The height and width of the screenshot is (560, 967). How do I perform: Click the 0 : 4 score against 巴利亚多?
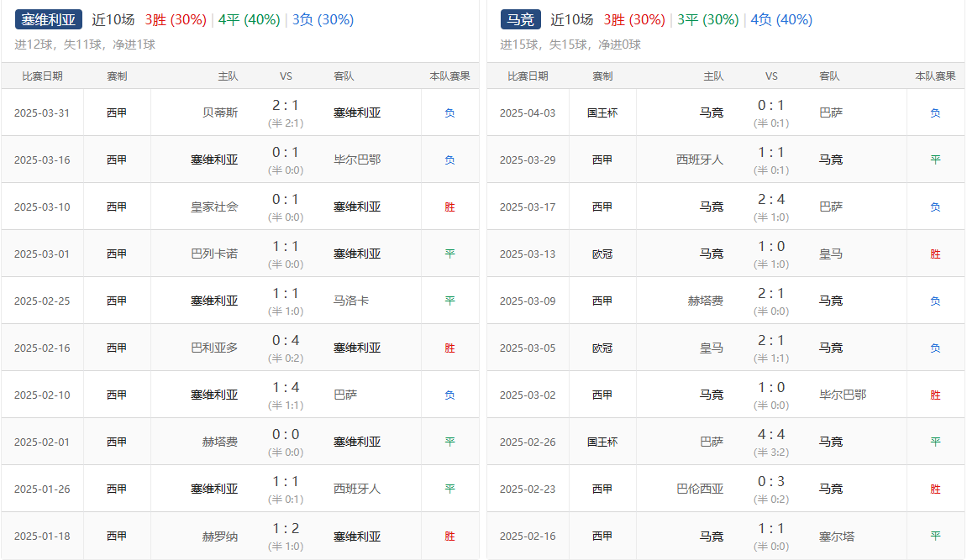click(286, 341)
